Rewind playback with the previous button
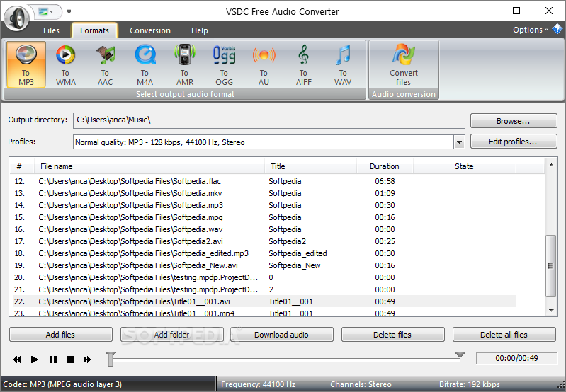Screen dimensions: 566x392 click(17, 359)
